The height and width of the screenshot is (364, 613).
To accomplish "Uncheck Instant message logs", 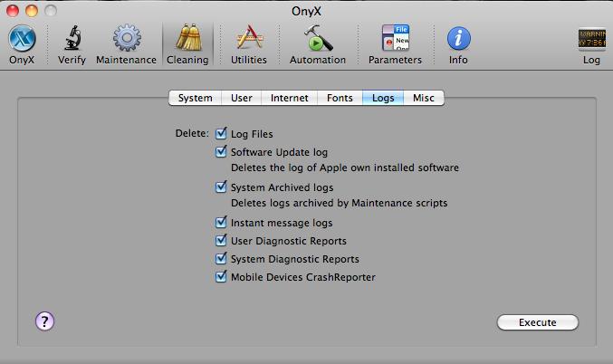I will coord(221,222).
